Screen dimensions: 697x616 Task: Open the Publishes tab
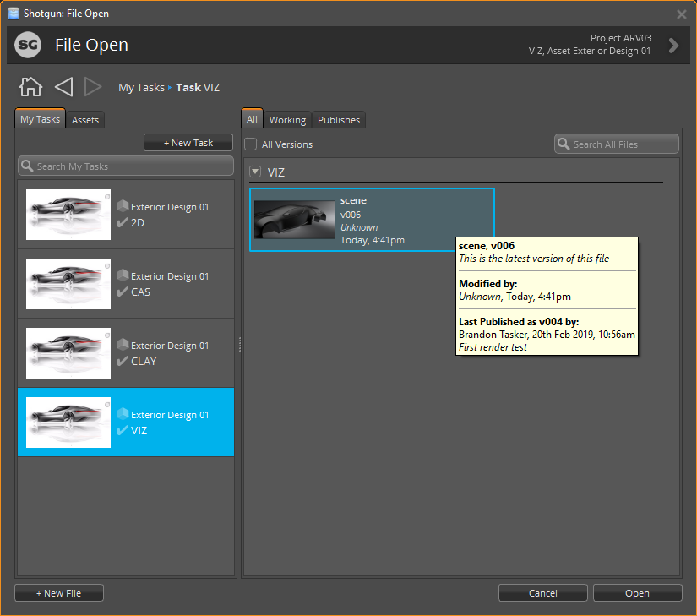pyautogui.click(x=338, y=119)
